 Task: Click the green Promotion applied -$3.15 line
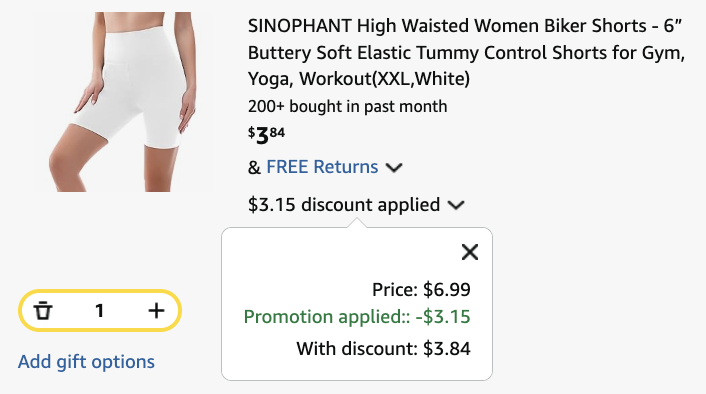tap(357, 317)
